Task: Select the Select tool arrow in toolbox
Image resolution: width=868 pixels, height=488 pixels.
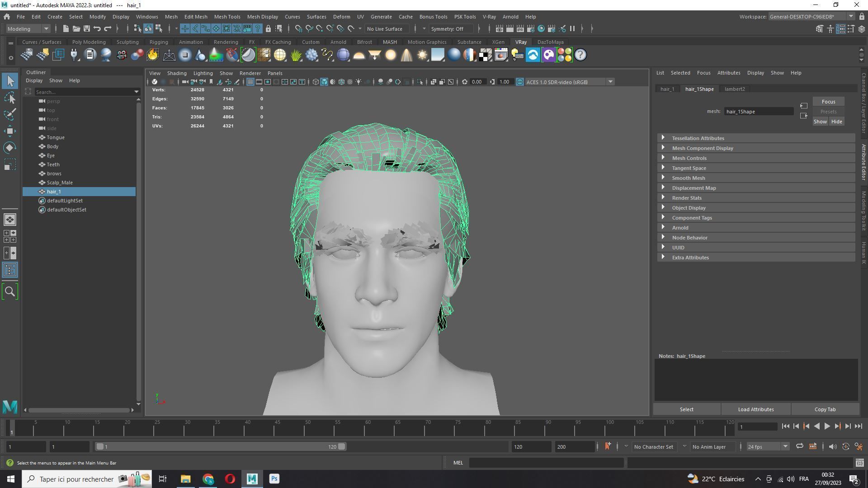Action: click(10, 81)
